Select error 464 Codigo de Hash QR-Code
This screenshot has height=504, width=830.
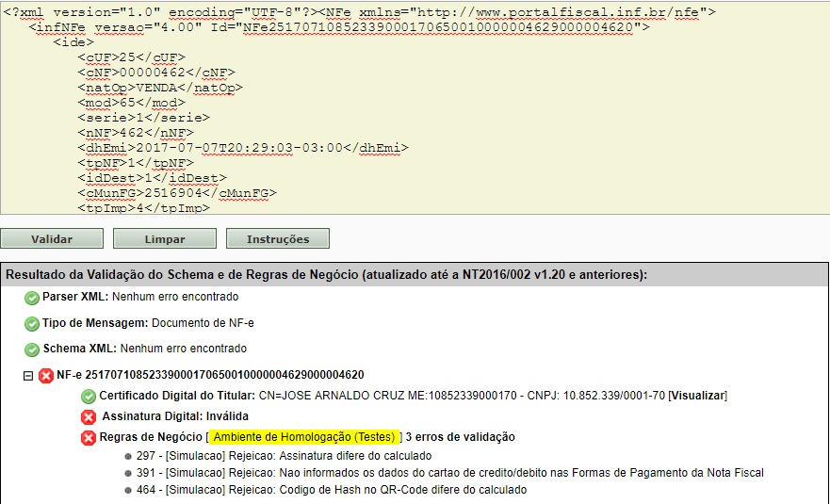pyautogui.click(x=332, y=490)
